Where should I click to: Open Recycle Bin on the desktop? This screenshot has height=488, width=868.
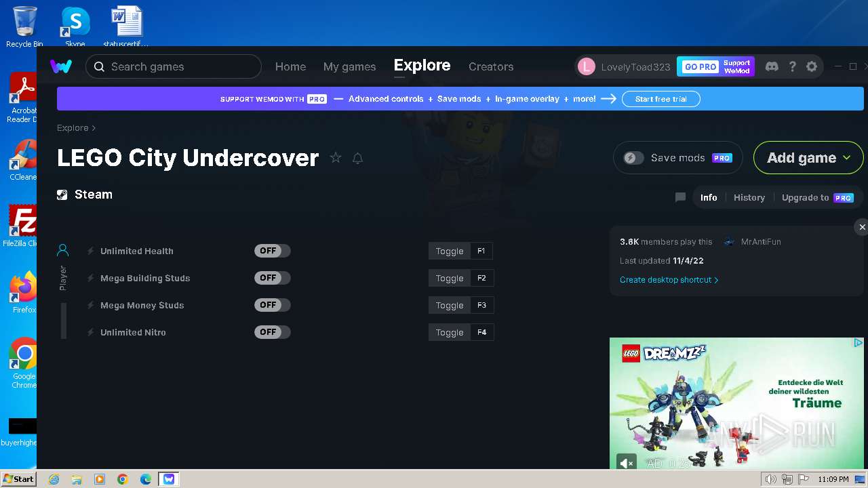tap(24, 27)
